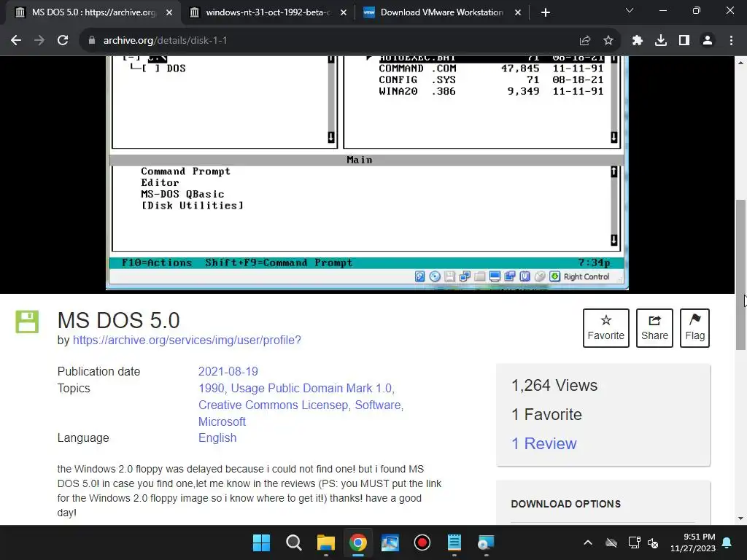Open the 1990 topic link
This screenshot has width=747, height=560.
point(211,388)
